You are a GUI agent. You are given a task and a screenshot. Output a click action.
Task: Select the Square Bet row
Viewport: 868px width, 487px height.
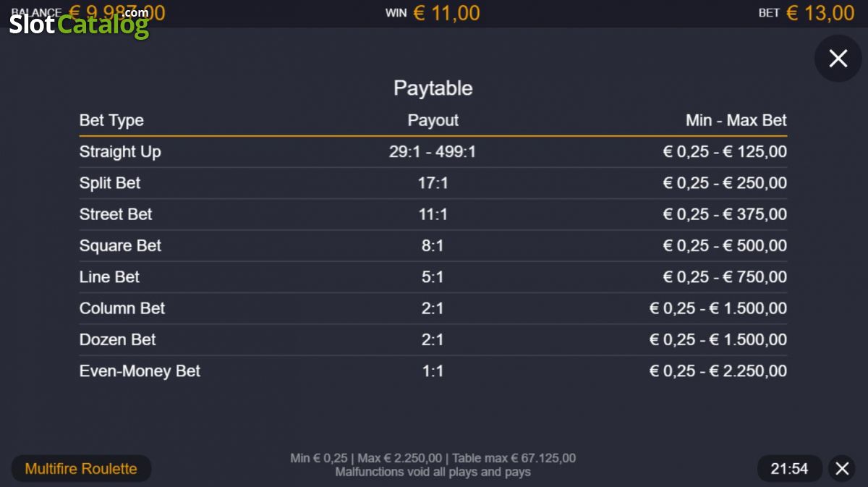(433, 245)
